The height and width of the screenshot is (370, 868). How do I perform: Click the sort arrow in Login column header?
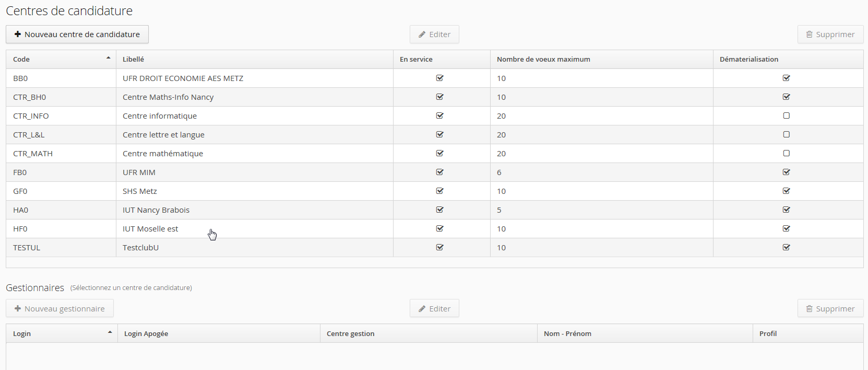[110, 332]
